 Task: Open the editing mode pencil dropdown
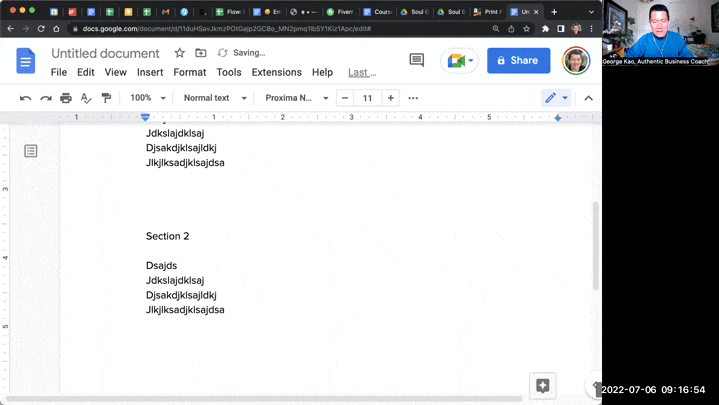556,98
